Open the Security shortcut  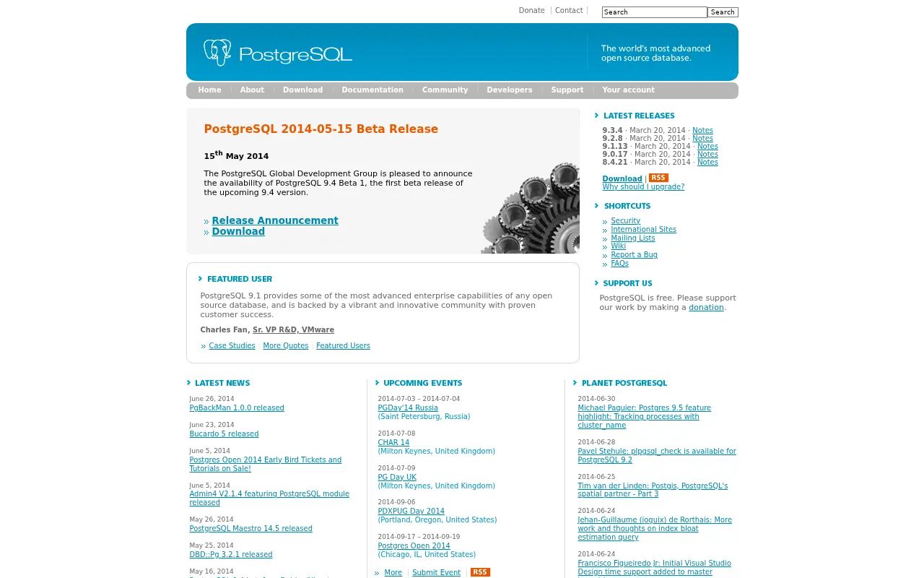(625, 221)
